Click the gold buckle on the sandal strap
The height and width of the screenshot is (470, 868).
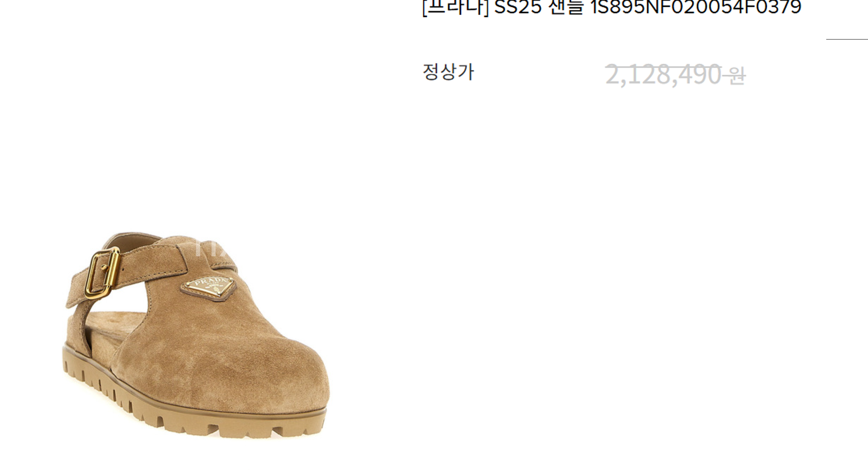[102, 273]
